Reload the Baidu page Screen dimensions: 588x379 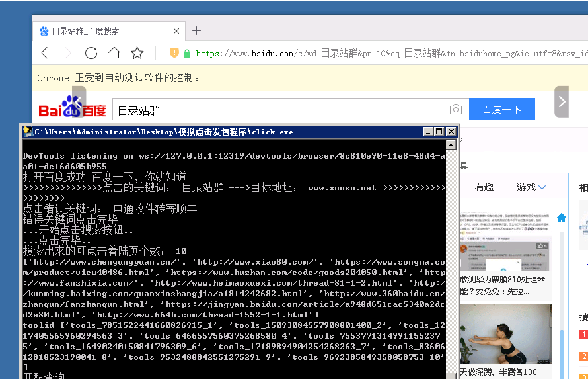pyautogui.click(x=91, y=53)
